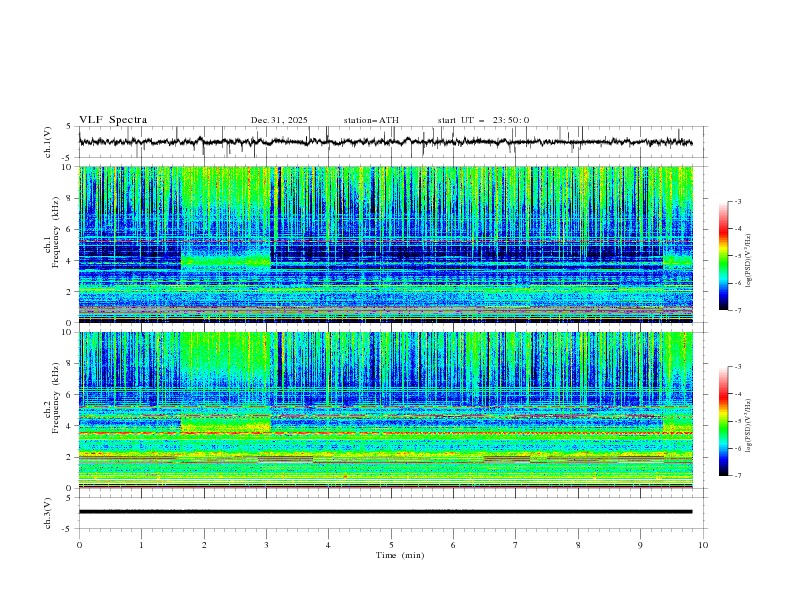Click the ch.3 flat waveform trace
The width and height of the screenshot is (792, 612).
[x=385, y=512]
